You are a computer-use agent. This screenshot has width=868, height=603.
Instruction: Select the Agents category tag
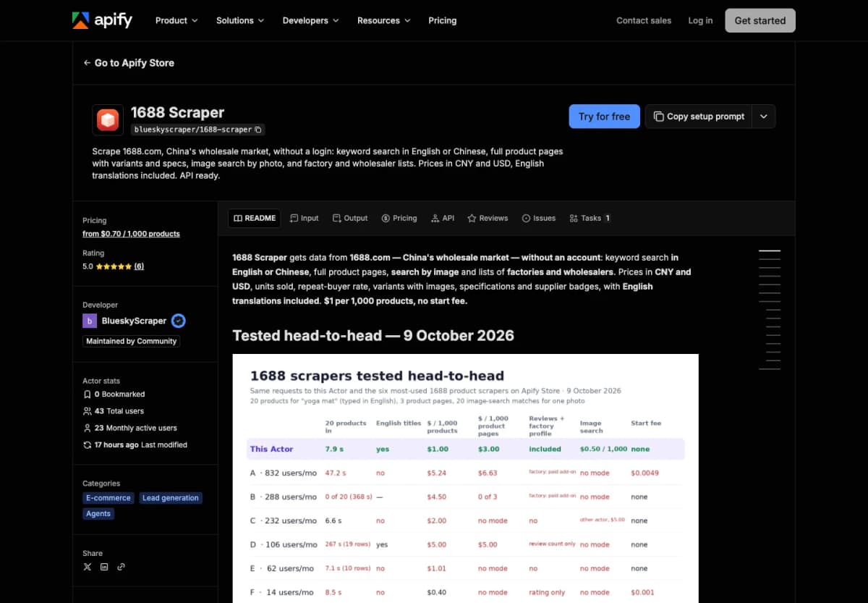click(98, 514)
